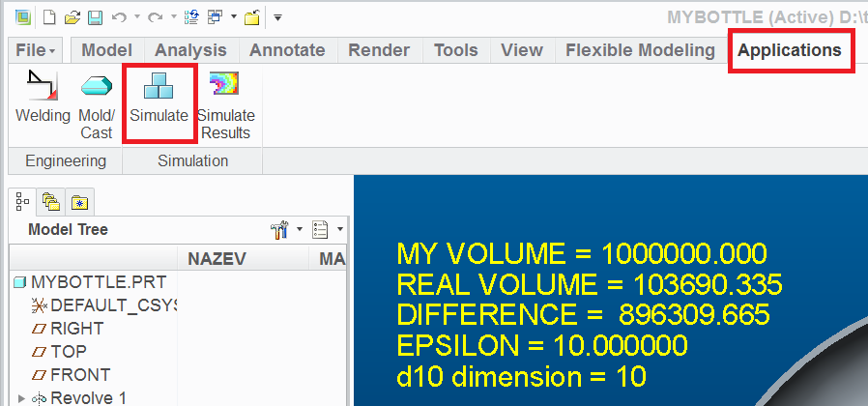Open the Windows list dropdown arrow

click(234, 17)
